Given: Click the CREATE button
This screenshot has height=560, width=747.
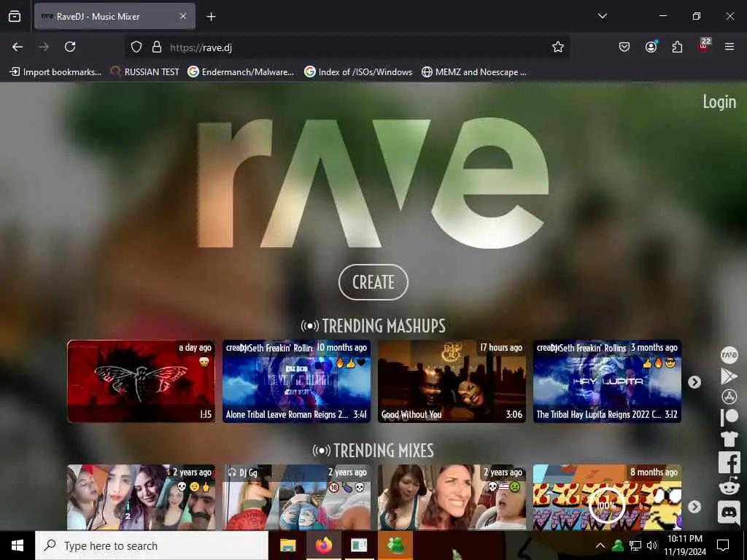Looking at the screenshot, I should tap(373, 282).
